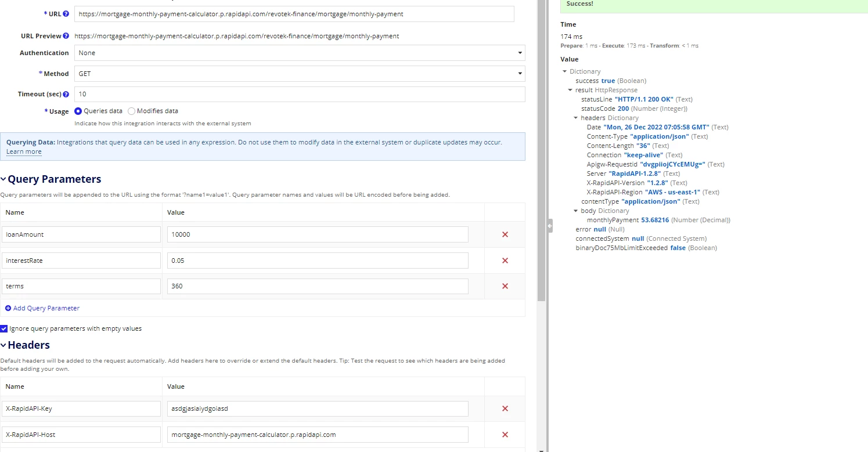The height and width of the screenshot is (452, 868).
Task: Edit the value field containing 360
Action: (x=318, y=286)
